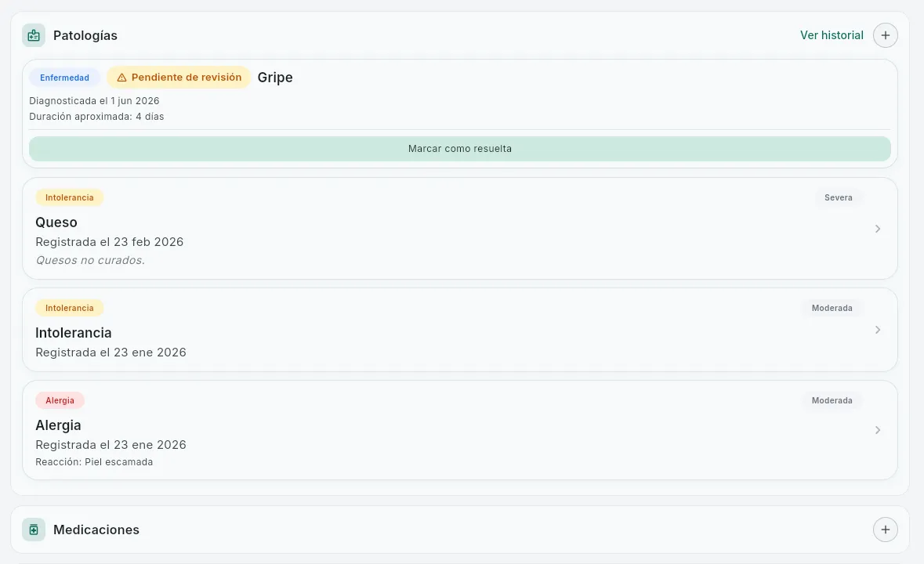Click "Reacción: Piel escamada" text
The height and width of the screenshot is (564, 924).
pyautogui.click(x=94, y=462)
